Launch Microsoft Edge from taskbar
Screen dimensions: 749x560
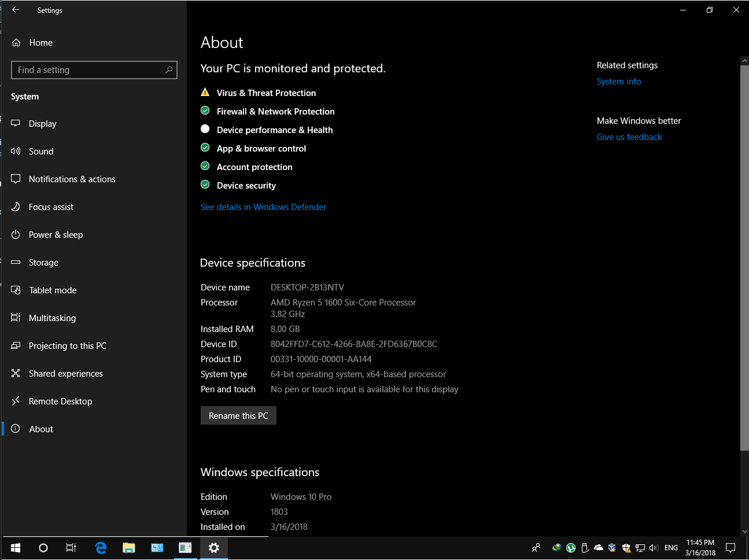point(101,548)
